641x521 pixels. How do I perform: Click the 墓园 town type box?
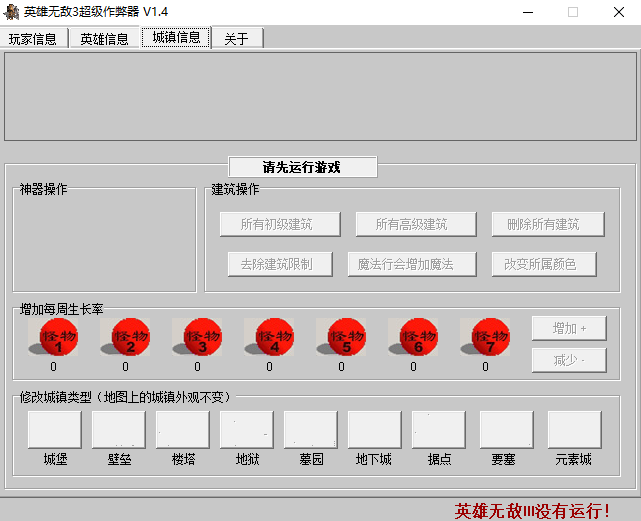311,430
